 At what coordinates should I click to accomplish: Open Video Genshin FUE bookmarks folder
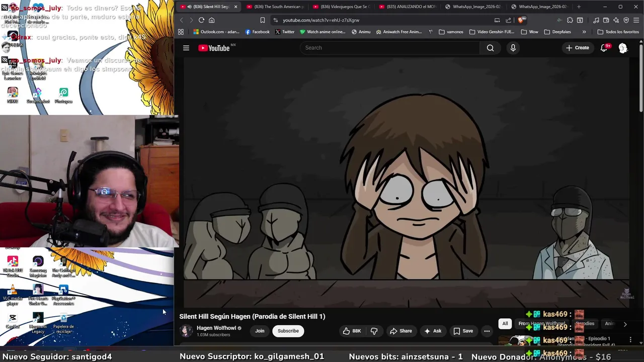492,32
